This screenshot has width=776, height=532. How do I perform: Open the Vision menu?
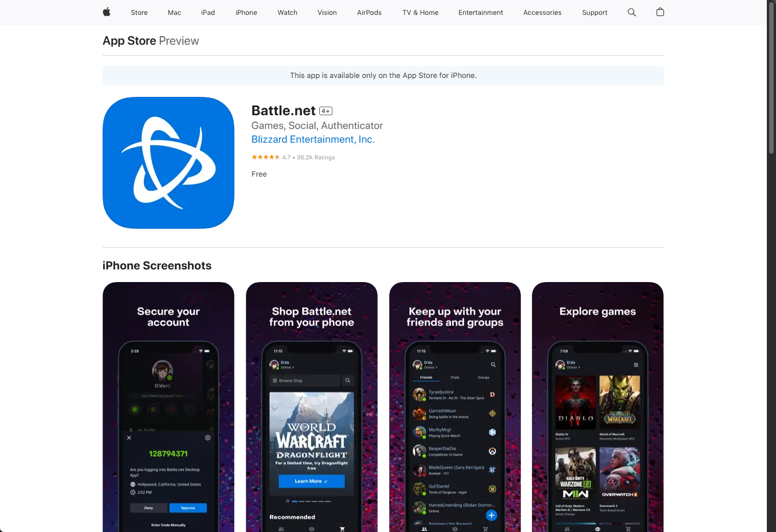(x=327, y=13)
